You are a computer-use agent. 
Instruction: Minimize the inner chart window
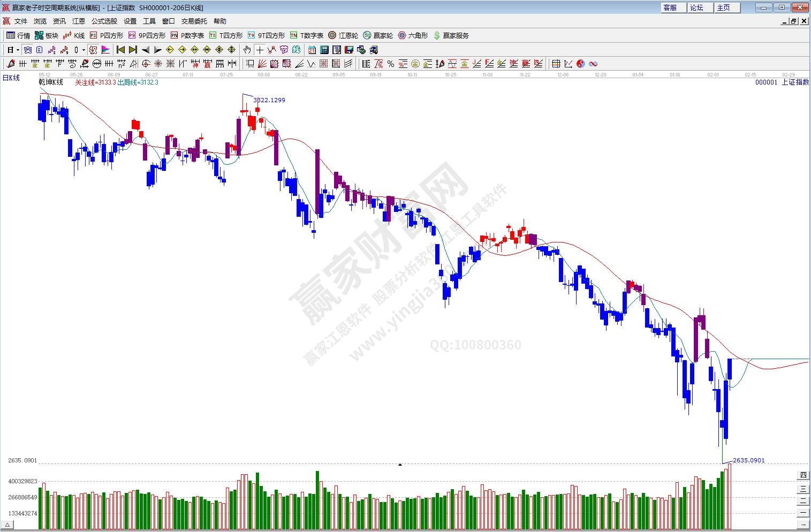tap(785, 21)
